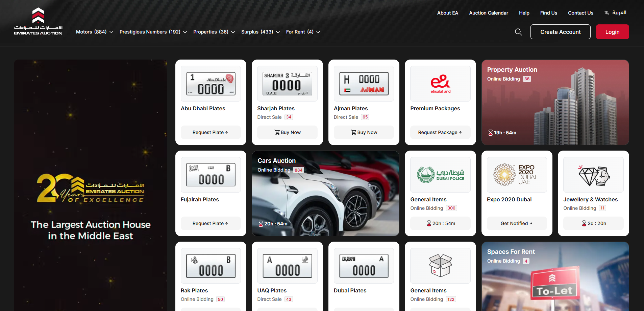Screen dimensions: 644x311
Task: Click the etisalat and logo
Action: click(440, 84)
